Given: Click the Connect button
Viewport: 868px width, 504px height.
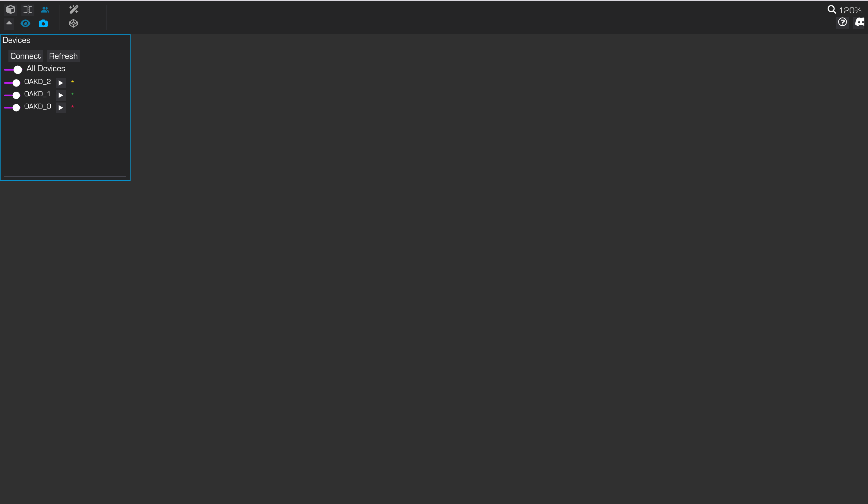Looking at the screenshot, I should pyautogui.click(x=26, y=56).
